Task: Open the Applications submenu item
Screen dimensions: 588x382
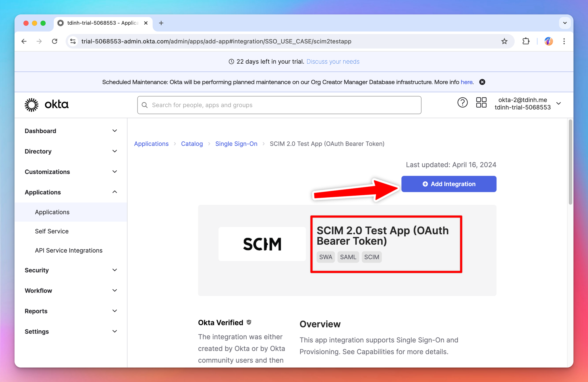Action: coord(71,212)
